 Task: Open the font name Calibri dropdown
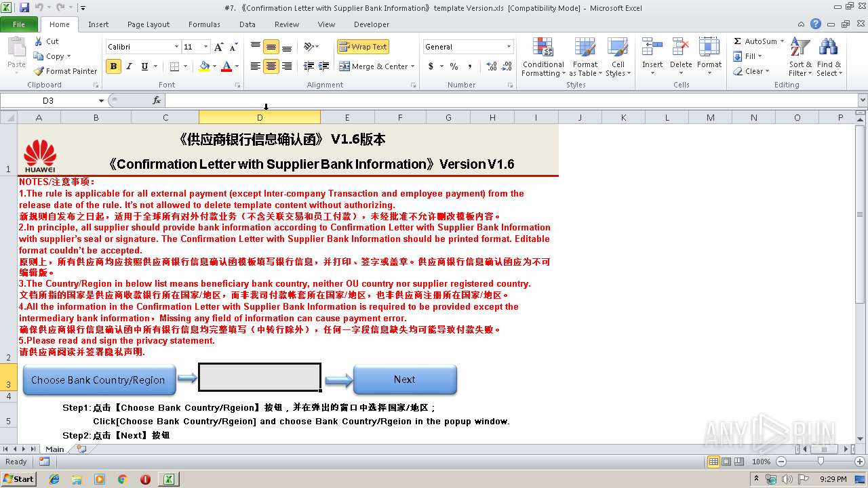click(x=176, y=47)
